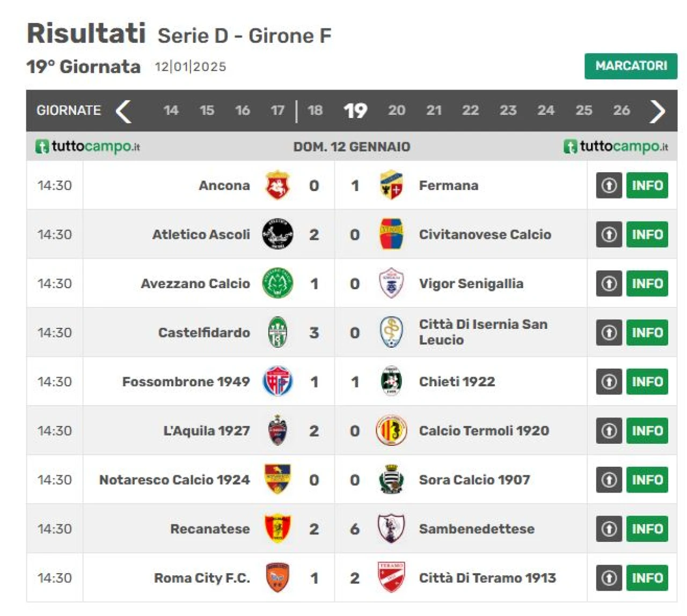687x616 pixels.
Task: Open INFO for Castelfidardo match
Action: [647, 333]
